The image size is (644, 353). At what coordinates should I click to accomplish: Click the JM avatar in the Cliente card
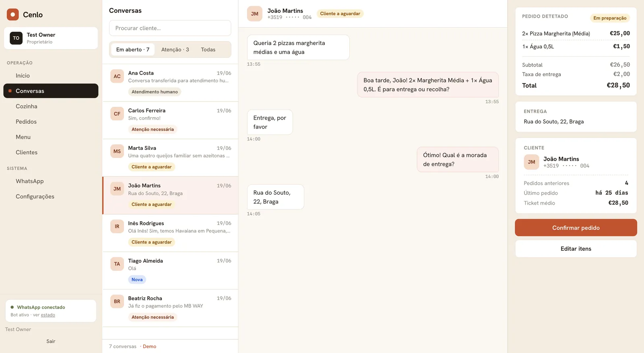(x=532, y=162)
